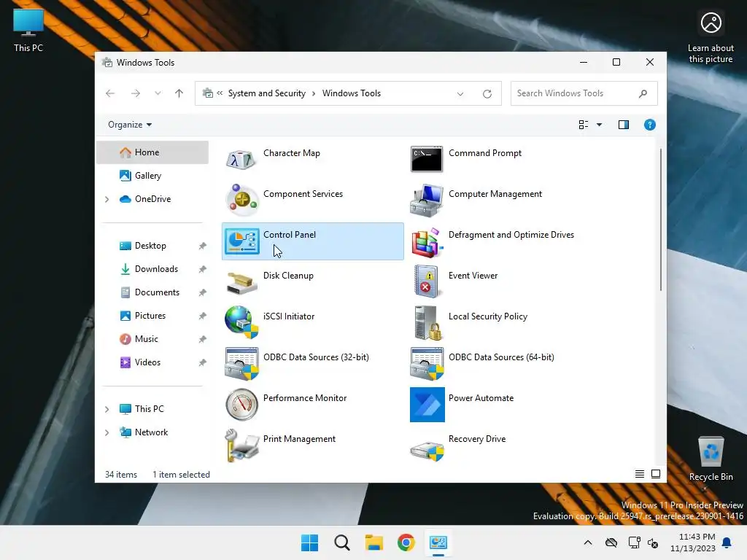Select Home in navigation pane
This screenshot has height=560, width=747.
[x=152, y=152]
